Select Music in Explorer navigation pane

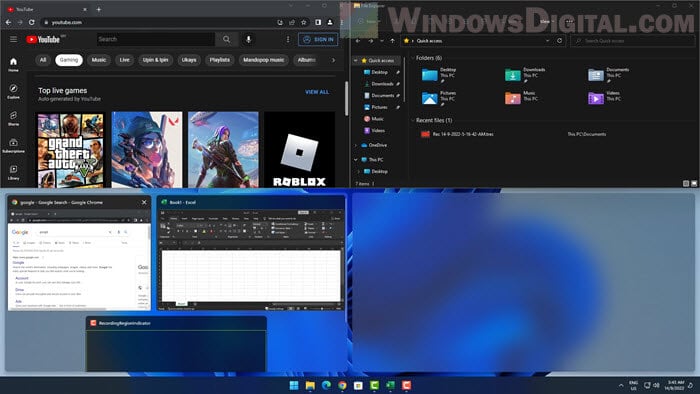pyautogui.click(x=374, y=119)
